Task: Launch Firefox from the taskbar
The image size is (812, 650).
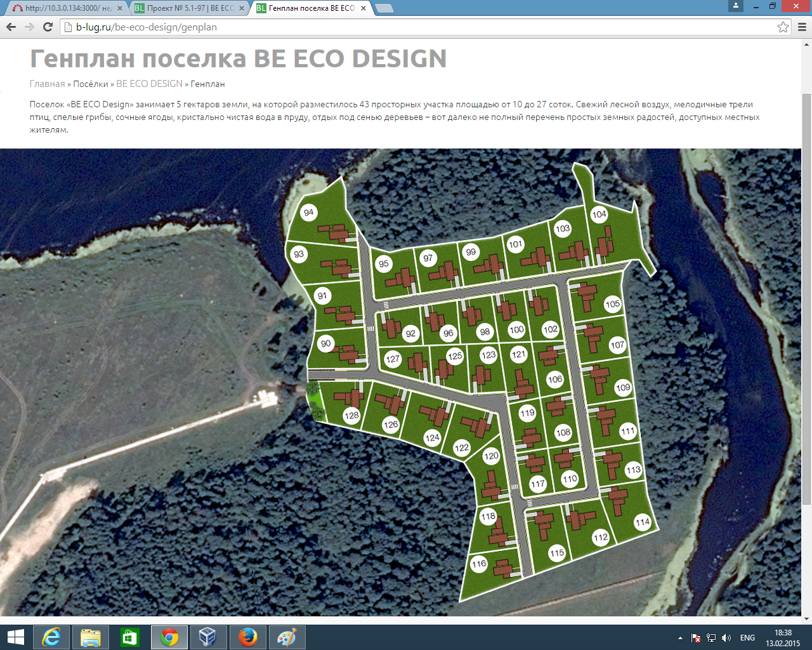Action: point(247,637)
